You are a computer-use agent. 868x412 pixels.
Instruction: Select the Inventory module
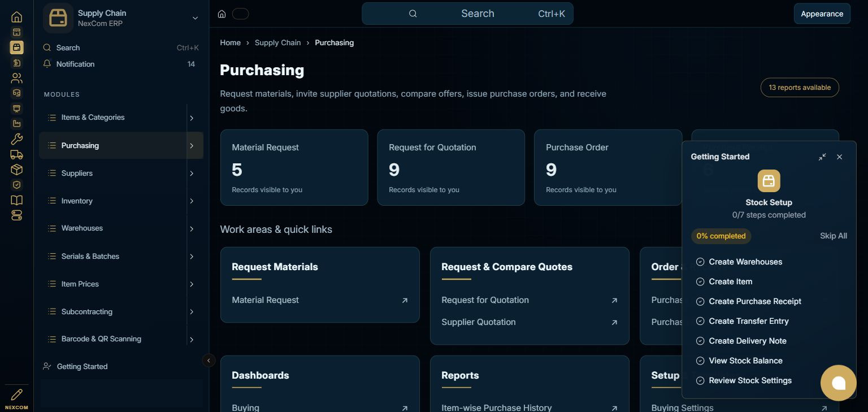click(x=112, y=201)
